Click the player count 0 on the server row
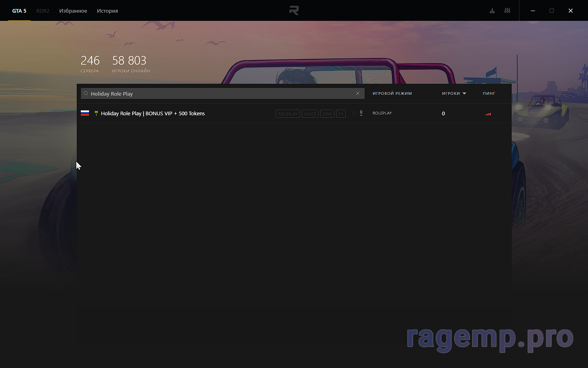The width and height of the screenshot is (588, 368). (x=443, y=114)
